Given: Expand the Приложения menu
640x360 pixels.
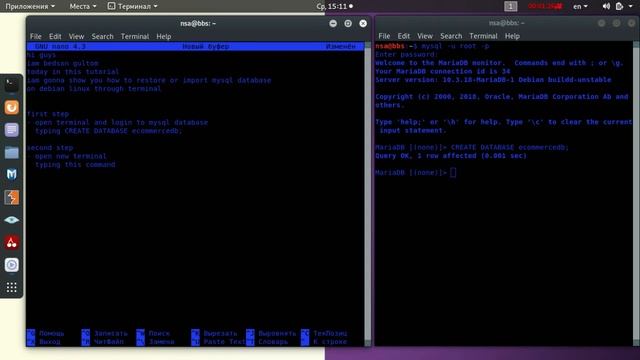Looking at the screenshot, I should pyautogui.click(x=30, y=6).
